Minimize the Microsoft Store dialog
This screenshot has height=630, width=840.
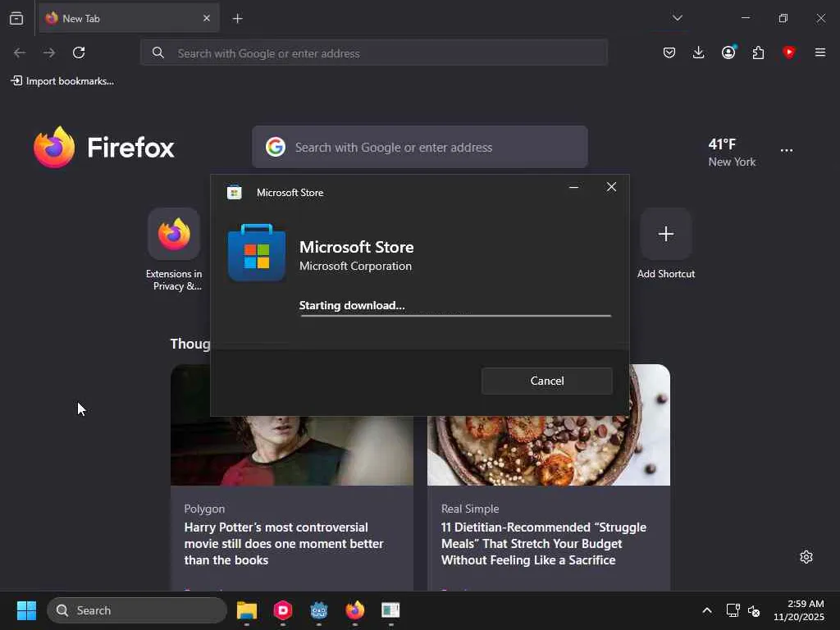coord(573,187)
